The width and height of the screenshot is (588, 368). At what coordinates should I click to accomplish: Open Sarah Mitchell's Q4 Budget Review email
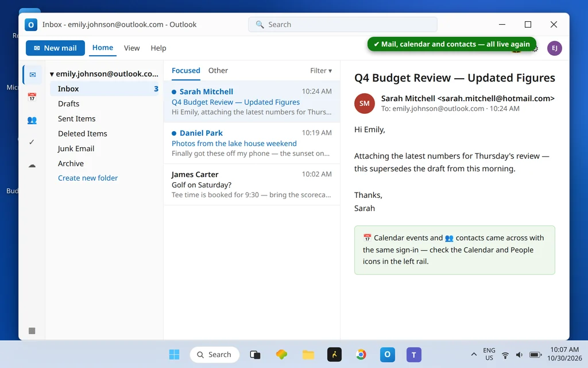point(252,102)
